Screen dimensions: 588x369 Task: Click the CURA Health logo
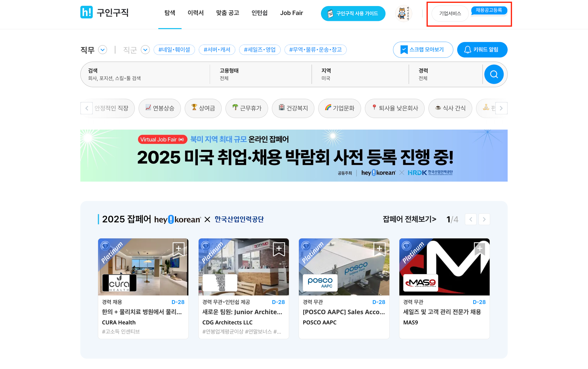pyautogui.click(x=119, y=283)
